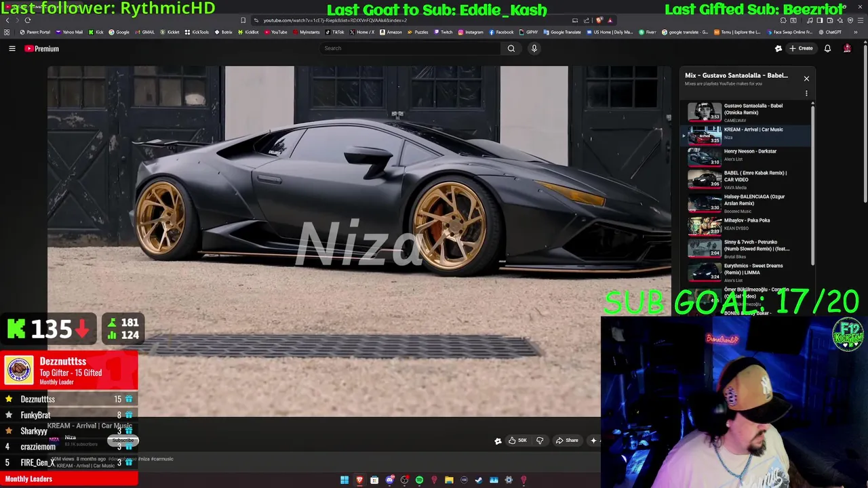Open the account avatar menu
The image size is (868, 488).
click(x=847, y=49)
